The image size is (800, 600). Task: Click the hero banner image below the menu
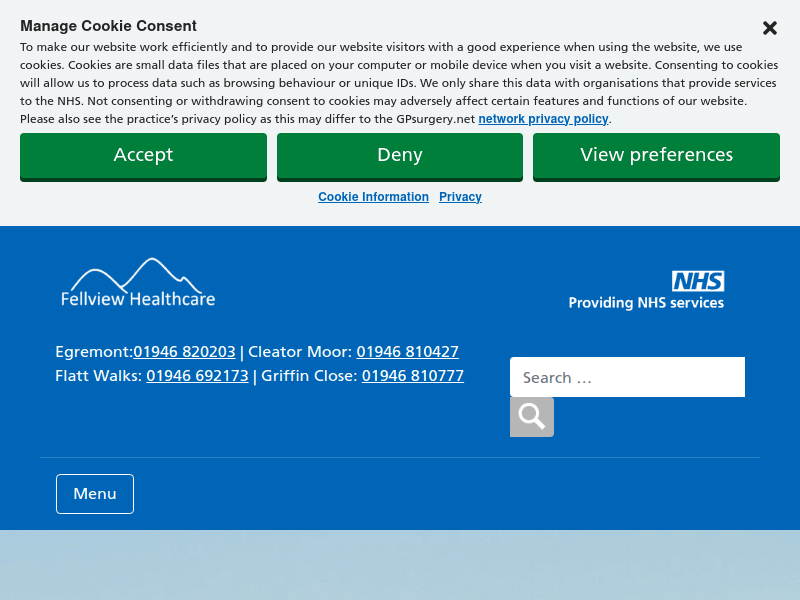pyautogui.click(x=400, y=565)
